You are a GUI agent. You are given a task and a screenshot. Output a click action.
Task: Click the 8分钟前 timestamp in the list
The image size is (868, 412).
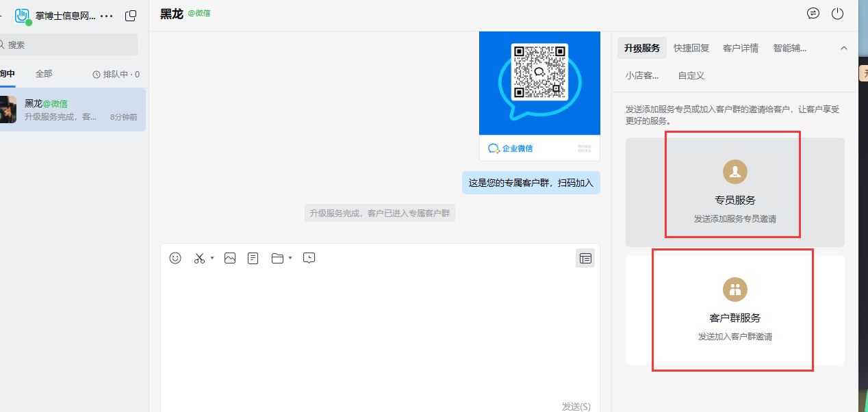pyautogui.click(x=124, y=117)
